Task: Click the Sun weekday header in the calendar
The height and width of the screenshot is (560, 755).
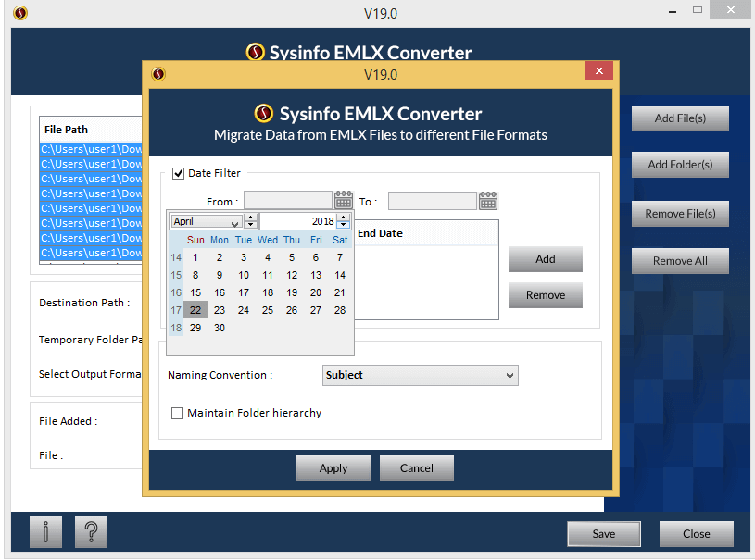Action: (x=195, y=240)
